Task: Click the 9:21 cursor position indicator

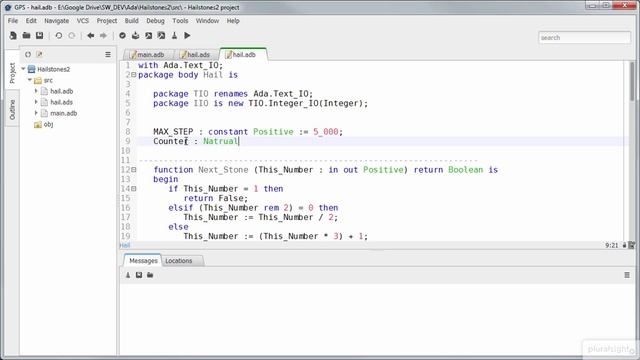Action: (612, 245)
